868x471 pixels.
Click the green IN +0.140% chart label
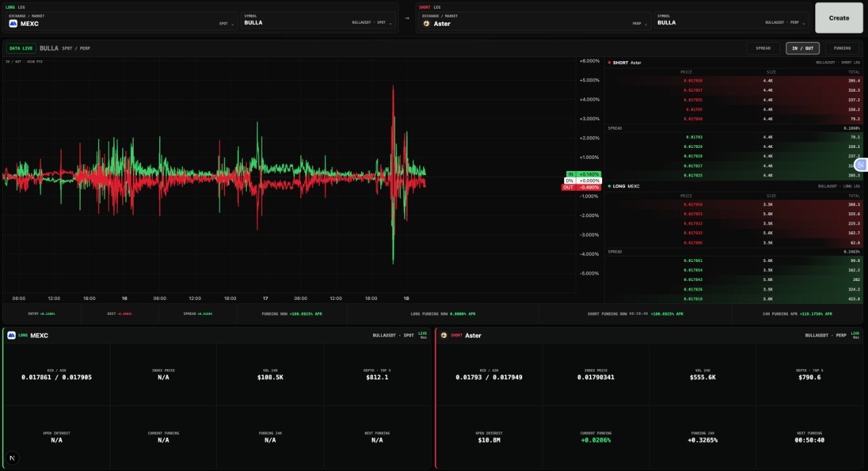click(x=583, y=174)
